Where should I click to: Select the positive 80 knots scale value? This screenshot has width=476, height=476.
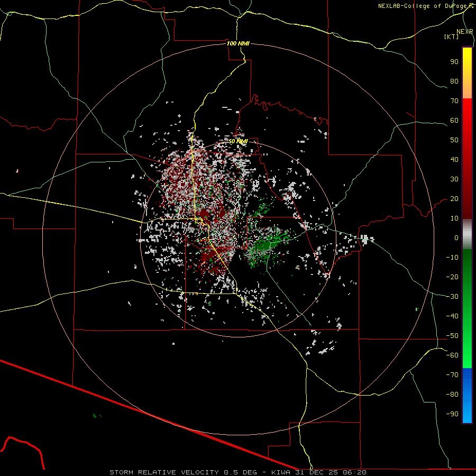454,81
